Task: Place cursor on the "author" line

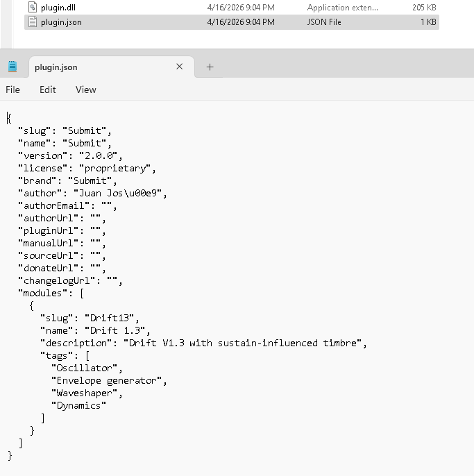Action: [x=92, y=193]
